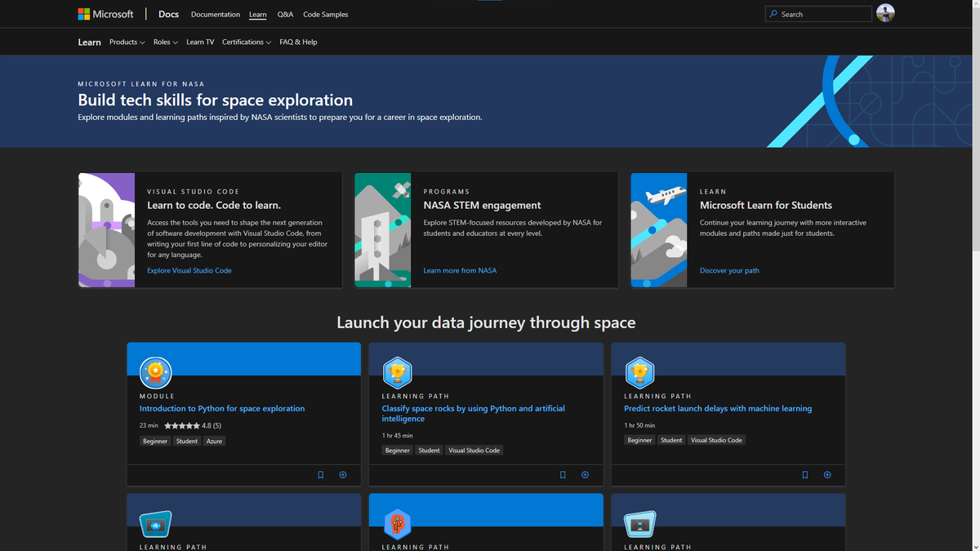Viewport: 980px width, 551px height.
Task: Follow the Explore Visual Studio Code link
Action: 189,270
